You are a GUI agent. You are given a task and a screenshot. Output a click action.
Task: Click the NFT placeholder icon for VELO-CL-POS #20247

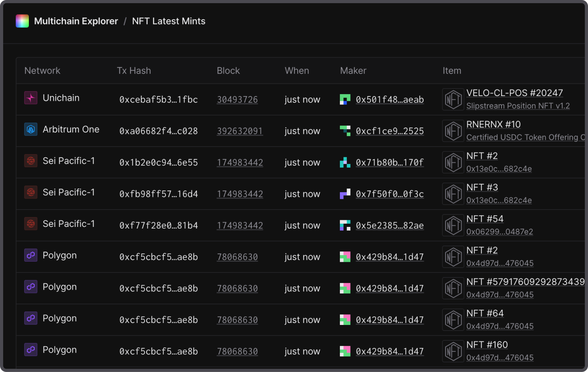pos(453,99)
